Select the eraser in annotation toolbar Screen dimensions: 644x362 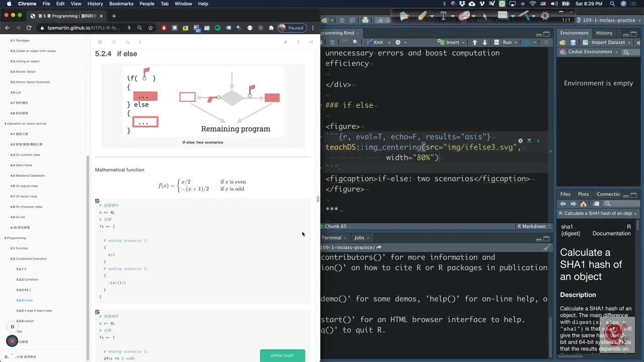click(x=464, y=16)
